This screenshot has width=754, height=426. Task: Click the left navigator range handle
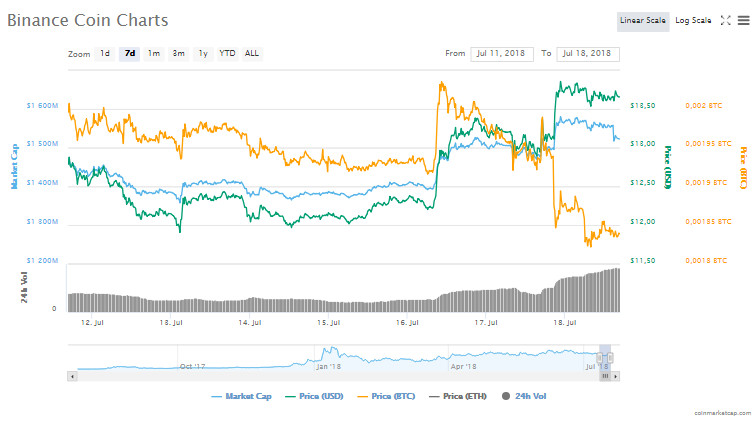coord(599,358)
